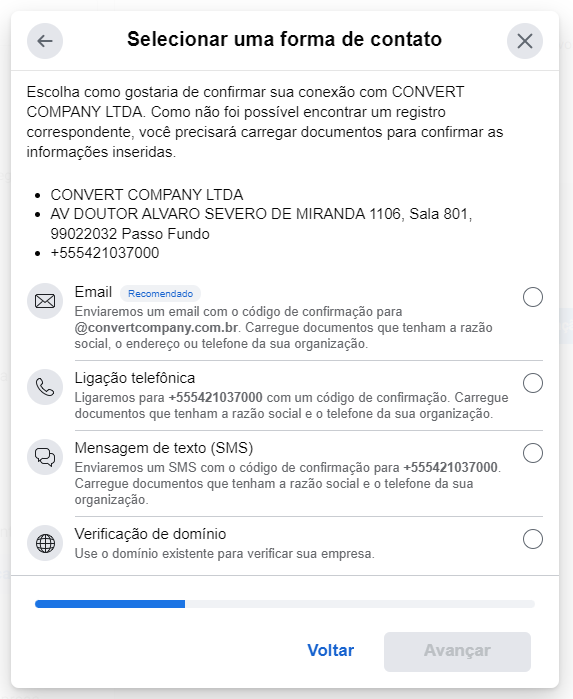Click the @convertcompany.com.br domain text

coord(156,328)
